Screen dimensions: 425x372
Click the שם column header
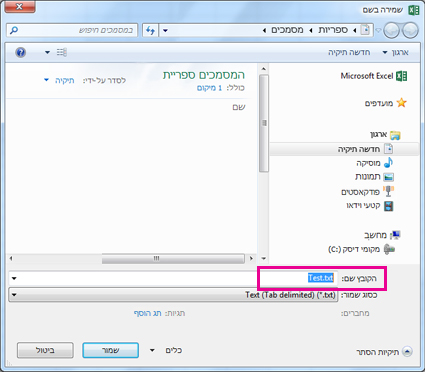coord(239,107)
